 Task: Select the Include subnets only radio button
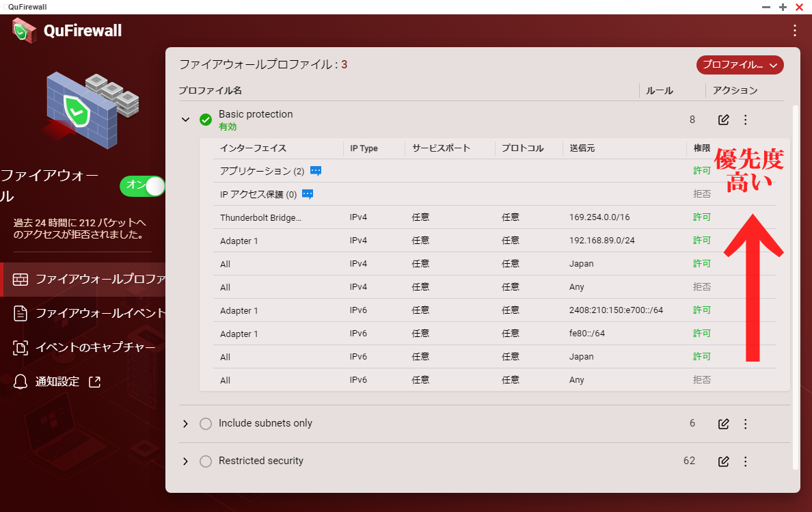point(206,423)
